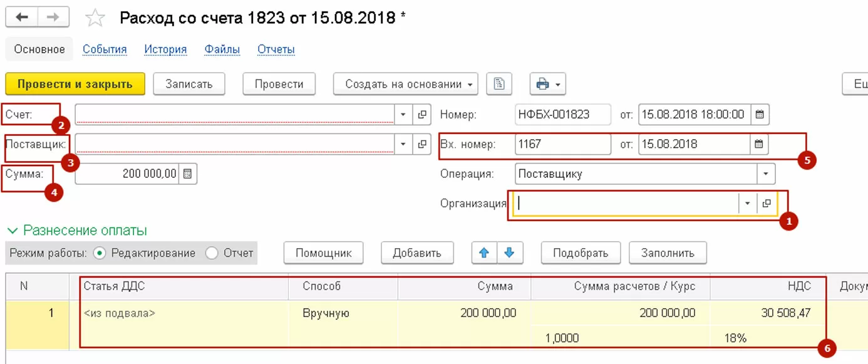This screenshot has width=868, height=364.
Task: Select the Редактирование work mode
Action: [x=99, y=253]
